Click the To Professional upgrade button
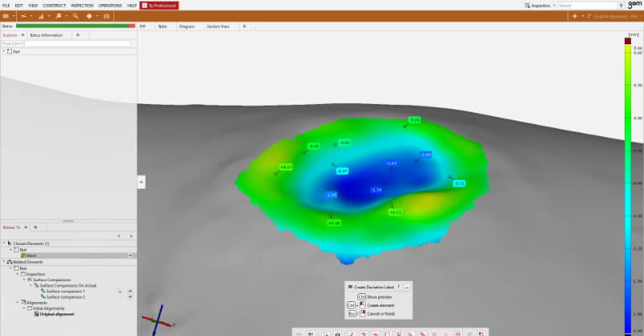The height and width of the screenshot is (336, 644). 159,5
